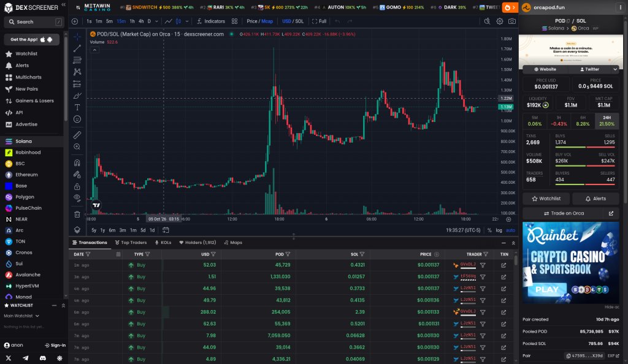Viewport: 628px width, 364px height.
Task: Open the Indicators menu
Action: coord(211,21)
